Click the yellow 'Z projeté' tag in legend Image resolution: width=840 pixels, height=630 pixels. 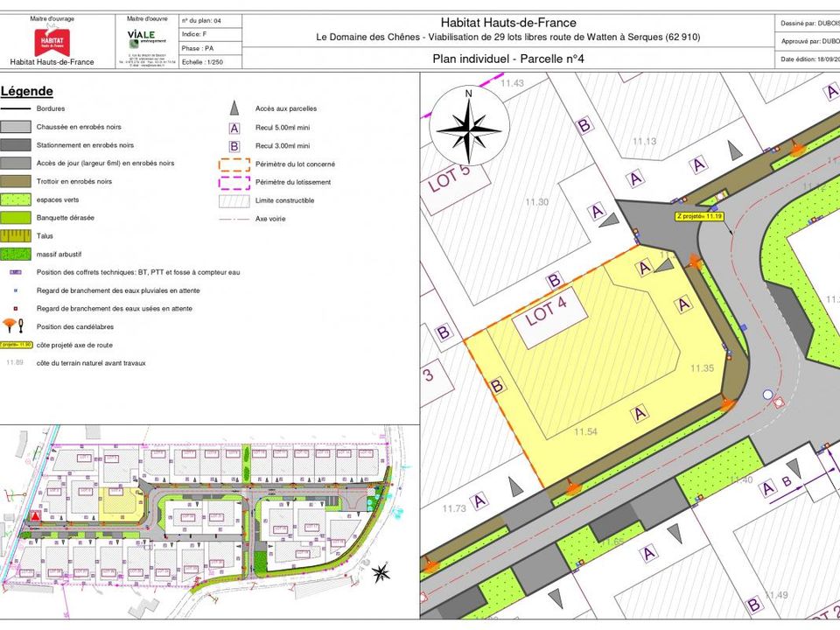tap(16, 345)
